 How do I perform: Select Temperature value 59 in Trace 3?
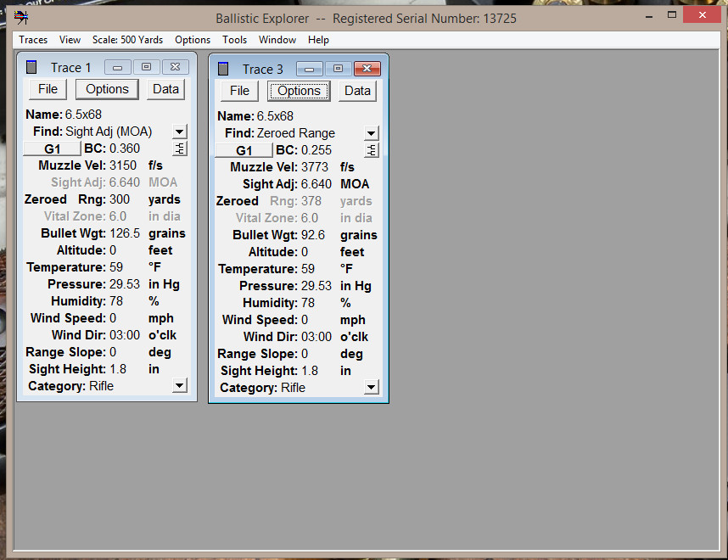coord(308,269)
